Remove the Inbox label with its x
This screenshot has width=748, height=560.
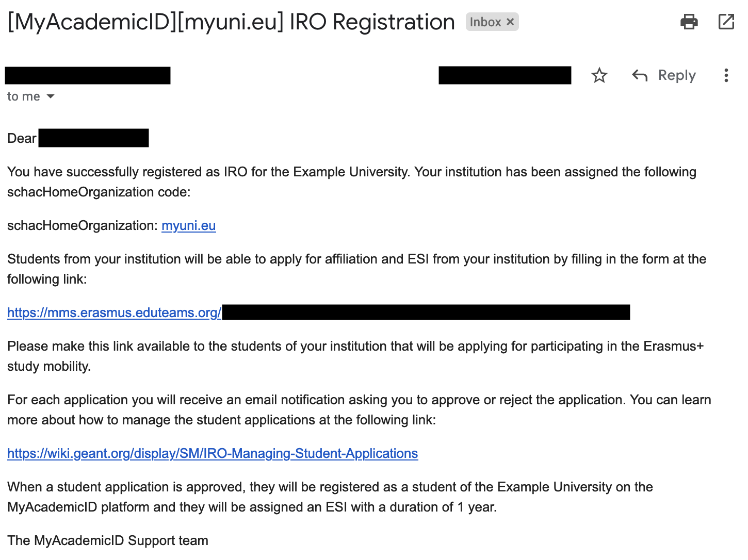pyautogui.click(x=510, y=22)
